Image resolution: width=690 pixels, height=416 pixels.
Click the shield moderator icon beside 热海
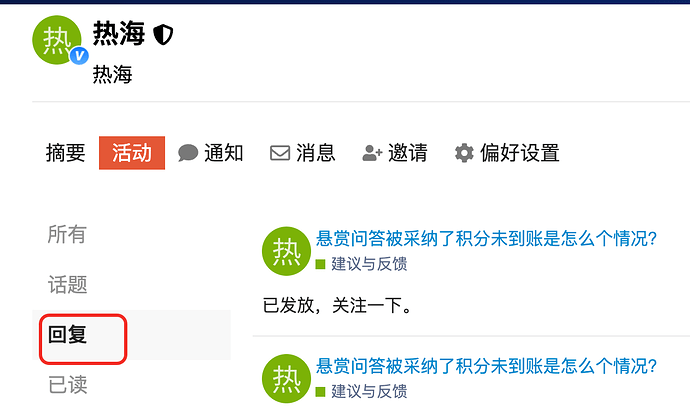tap(163, 35)
